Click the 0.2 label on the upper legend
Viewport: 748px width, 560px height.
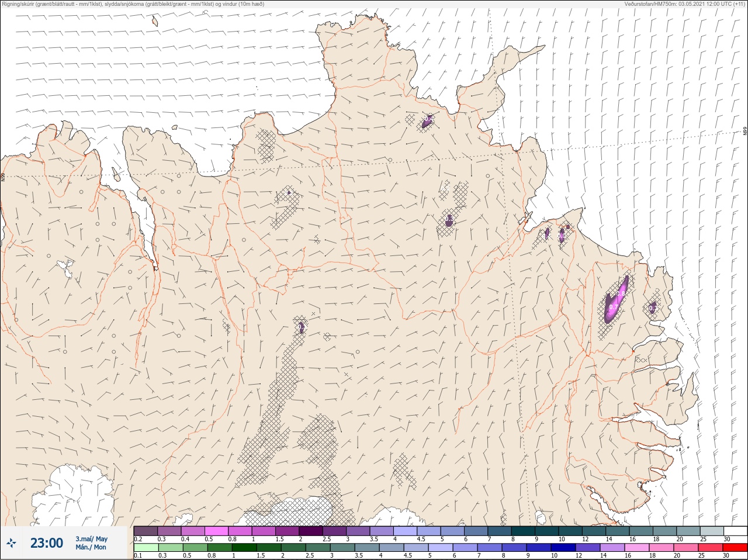click(x=138, y=539)
